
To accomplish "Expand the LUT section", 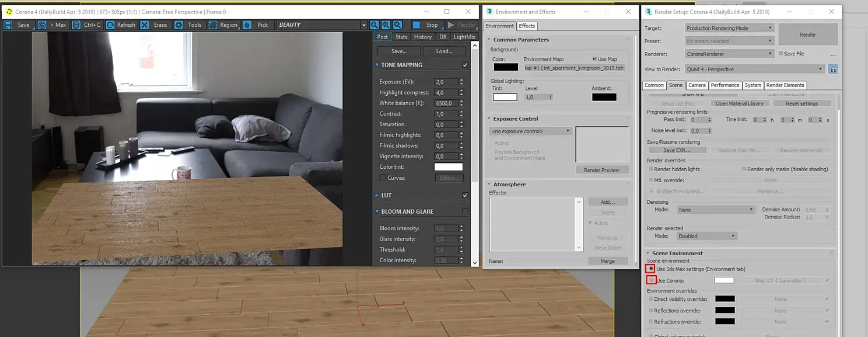I will pos(377,195).
